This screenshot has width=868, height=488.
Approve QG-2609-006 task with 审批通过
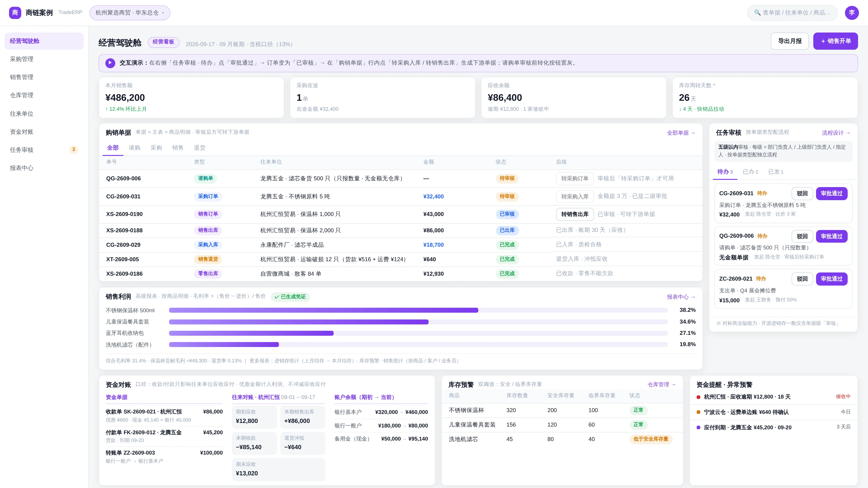coord(832,236)
